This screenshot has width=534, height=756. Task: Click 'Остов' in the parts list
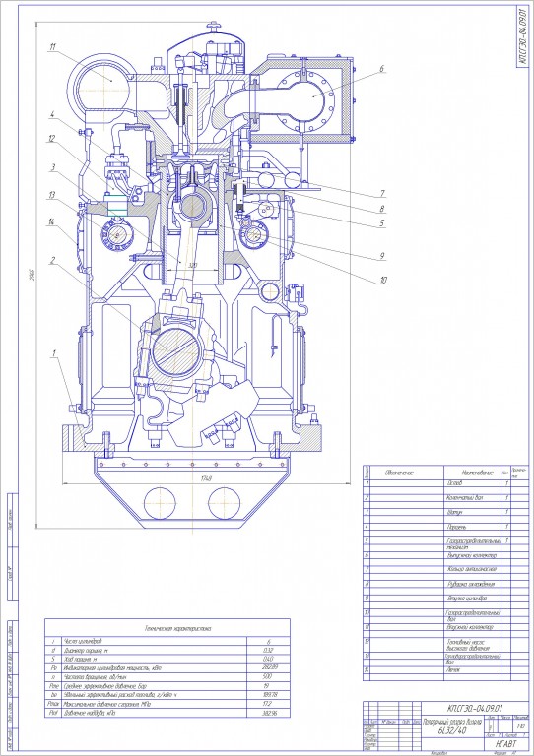(x=456, y=482)
